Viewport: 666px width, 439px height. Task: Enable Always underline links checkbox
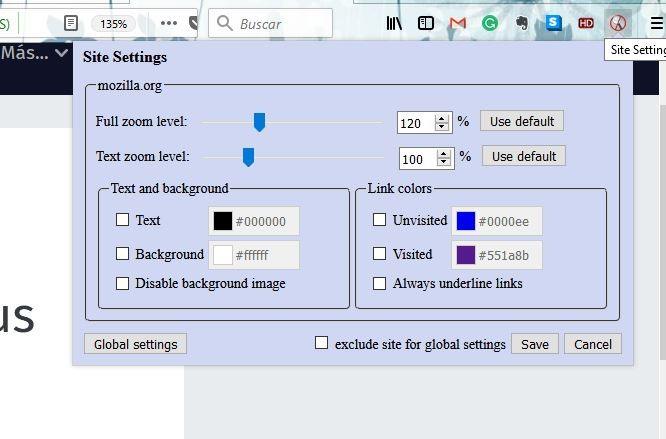[x=380, y=283]
